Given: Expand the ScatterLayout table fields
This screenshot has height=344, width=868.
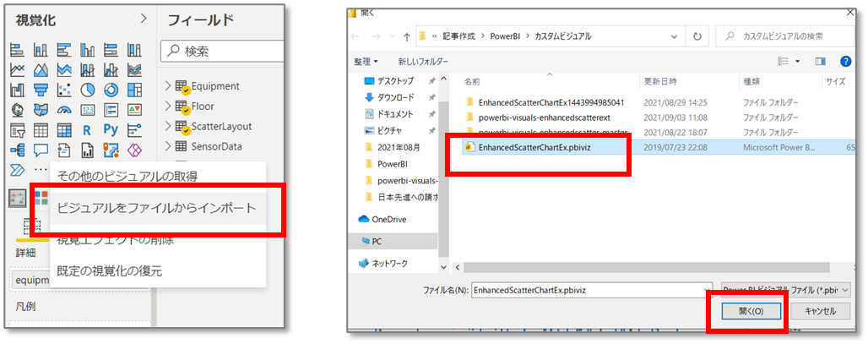Looking at the screenshot, I should (x=168, y=126).
